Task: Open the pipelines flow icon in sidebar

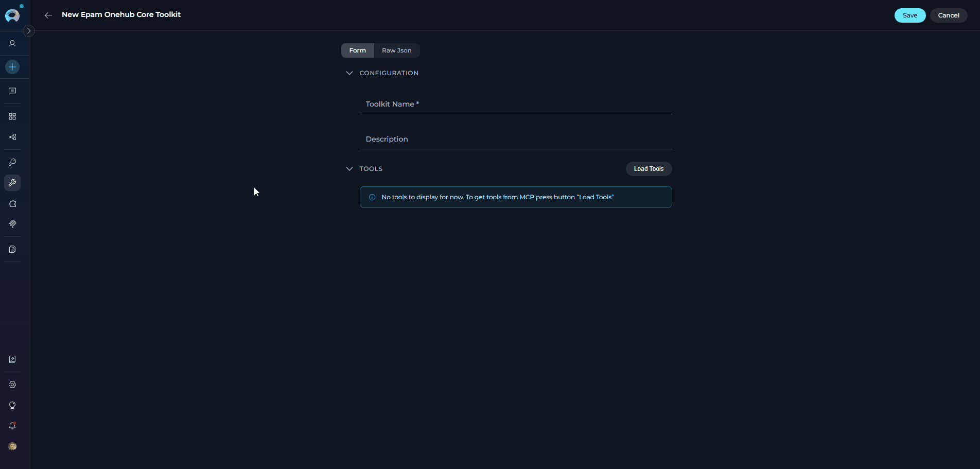Action: click(x=12, y=137)
